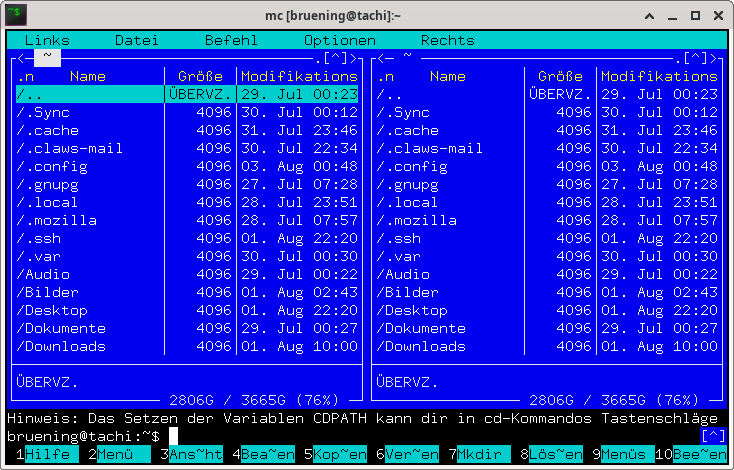The height and width of the screenshot is (470, 734).
Task: Click the 2 Menü function key button
Action: (x=116, y=454)
